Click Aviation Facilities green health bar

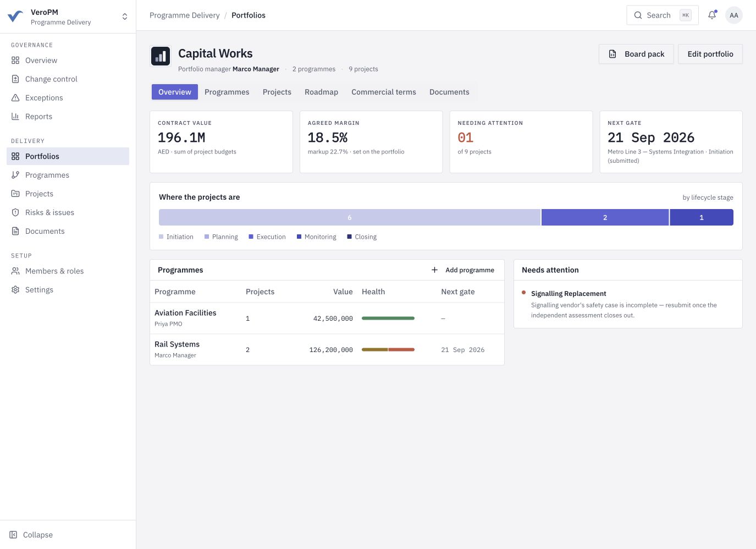(388, 319)
